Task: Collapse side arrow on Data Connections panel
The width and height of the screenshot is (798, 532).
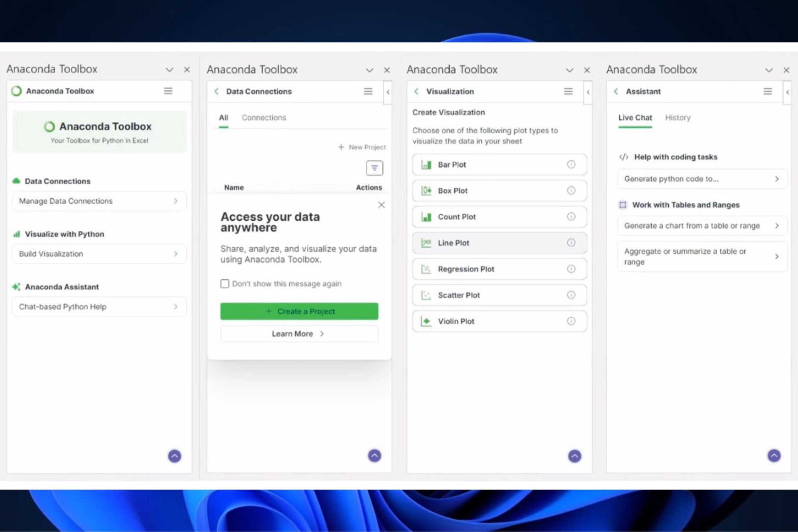Action: [388, 92]
